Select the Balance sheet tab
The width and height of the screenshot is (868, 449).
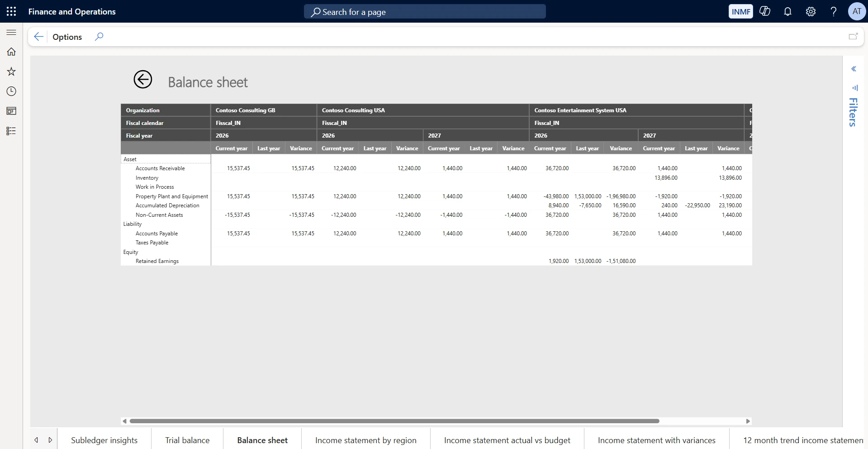[262, 440]
